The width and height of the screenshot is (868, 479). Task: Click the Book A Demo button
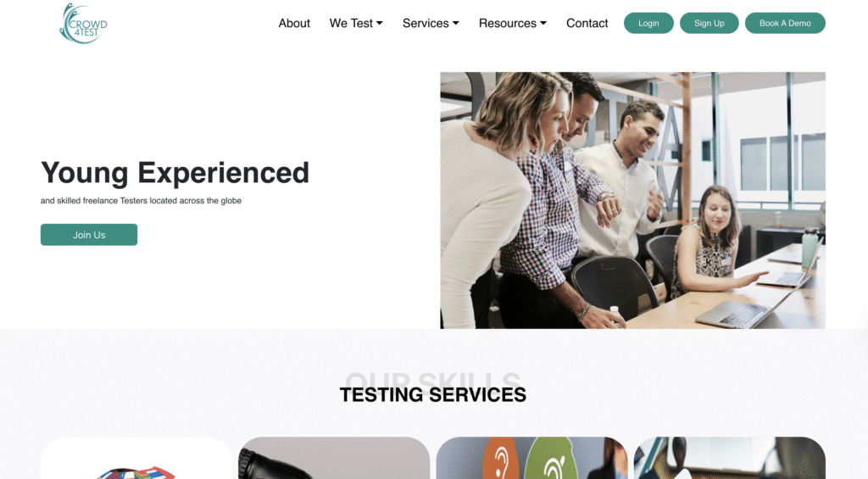pos(785,23)
